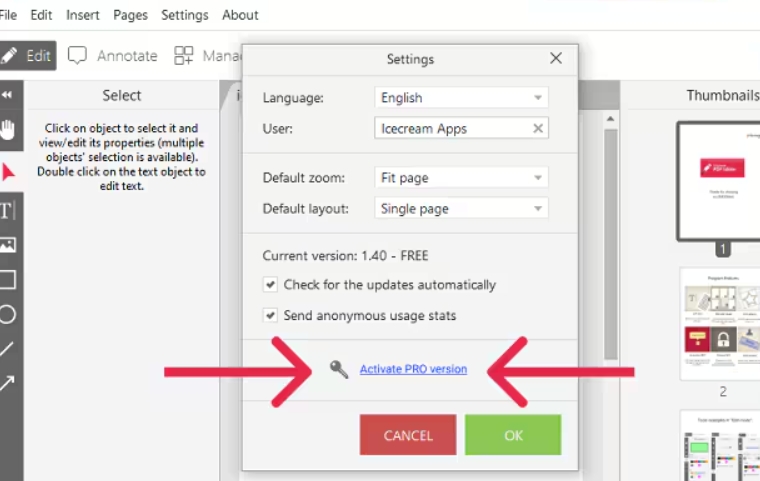Switch to Edit mode
Viewport: 760px width, 481px height.
point(28,55)
